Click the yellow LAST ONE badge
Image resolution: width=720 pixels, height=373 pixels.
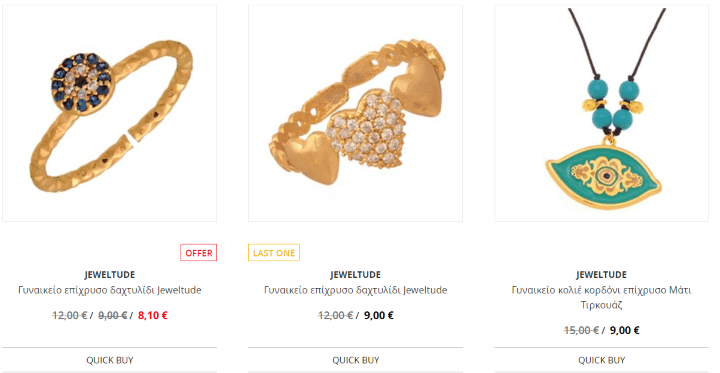coord(274,253)
